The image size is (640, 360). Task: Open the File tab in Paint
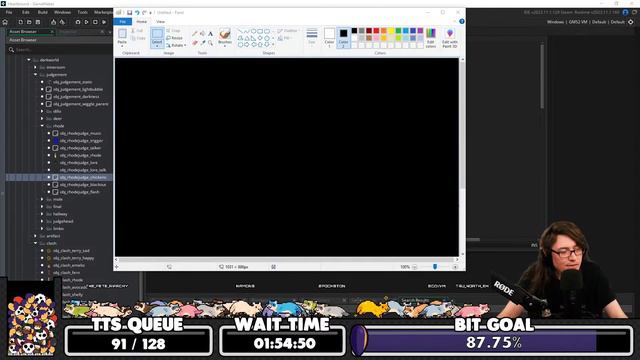(x=122, y=22)
